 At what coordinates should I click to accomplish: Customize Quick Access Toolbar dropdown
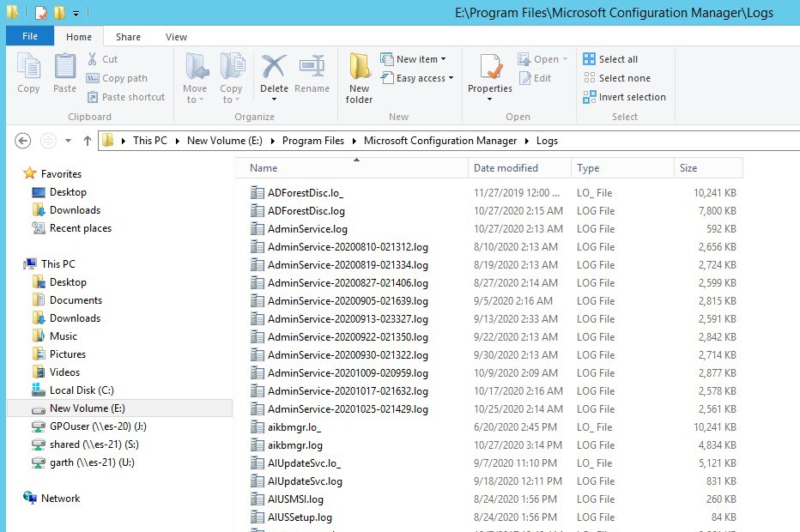pyautogui.click(x=76, y=13)
